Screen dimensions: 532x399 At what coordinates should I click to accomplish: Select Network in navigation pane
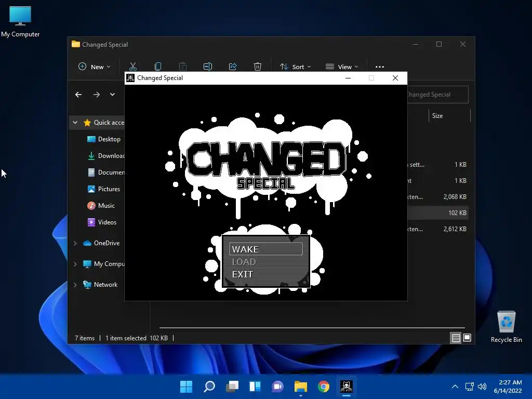point(100,285)
